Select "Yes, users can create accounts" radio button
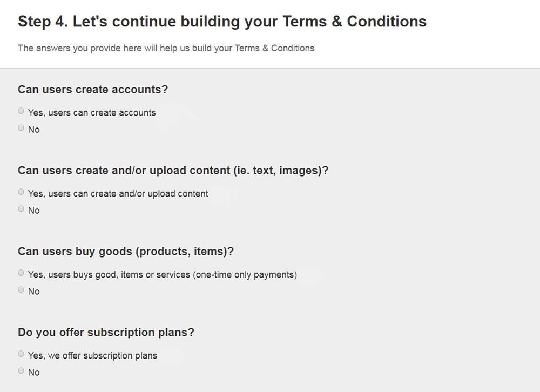 point(21,111)
